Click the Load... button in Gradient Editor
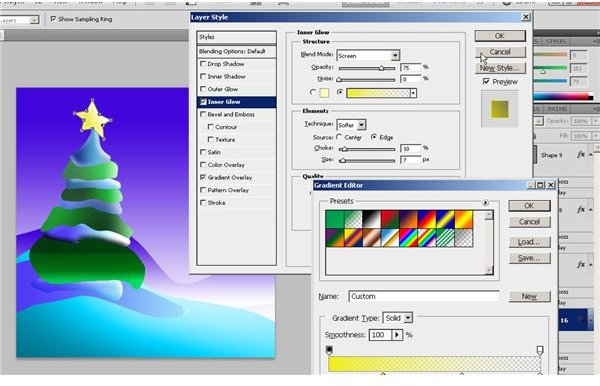600x386 pixels. click(529, 242)
